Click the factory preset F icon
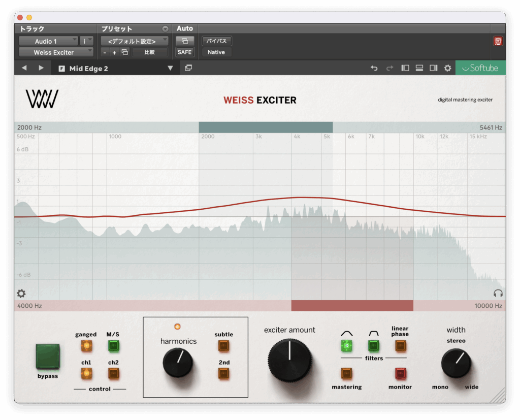Viewport: 520px width, 420px height. coord(61,69)
